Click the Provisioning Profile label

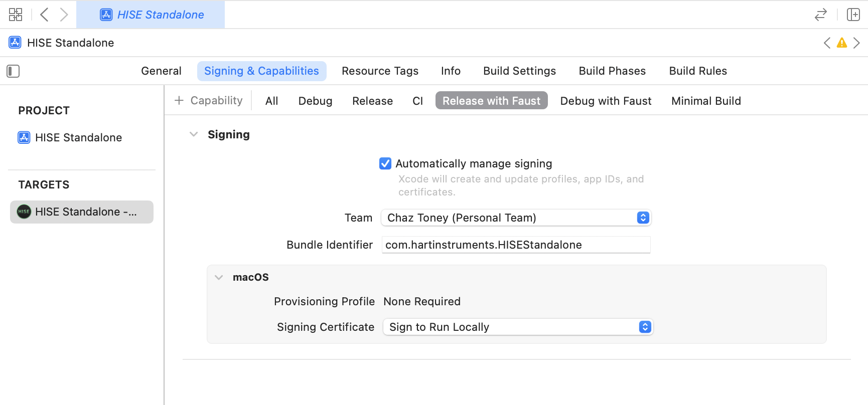pyautogui.click(x=324, y=301)
